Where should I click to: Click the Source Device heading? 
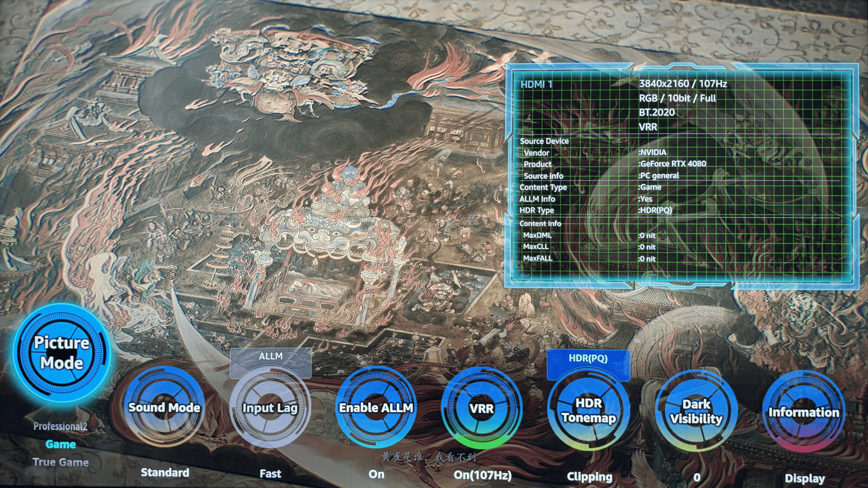click(x=544, y=141)
